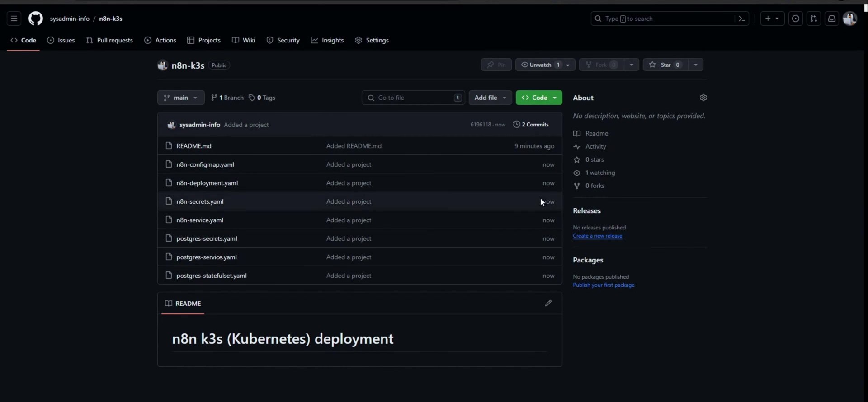View 0 stars in About
This screenshot has width=868, height=402.
coord(589,159)
